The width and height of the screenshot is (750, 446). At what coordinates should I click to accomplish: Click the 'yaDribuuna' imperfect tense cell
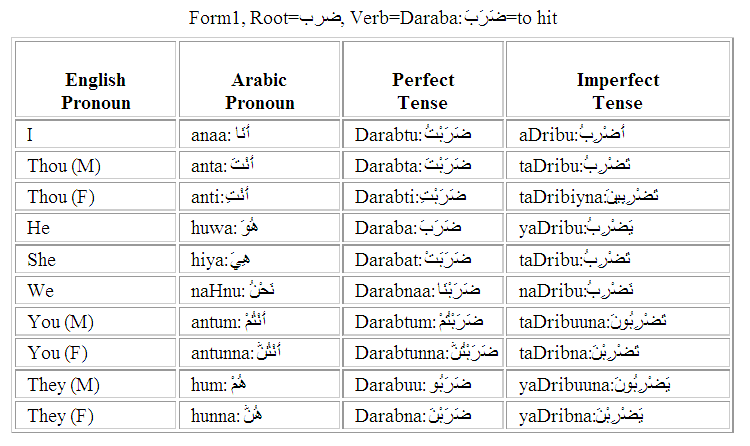(618, 384)
